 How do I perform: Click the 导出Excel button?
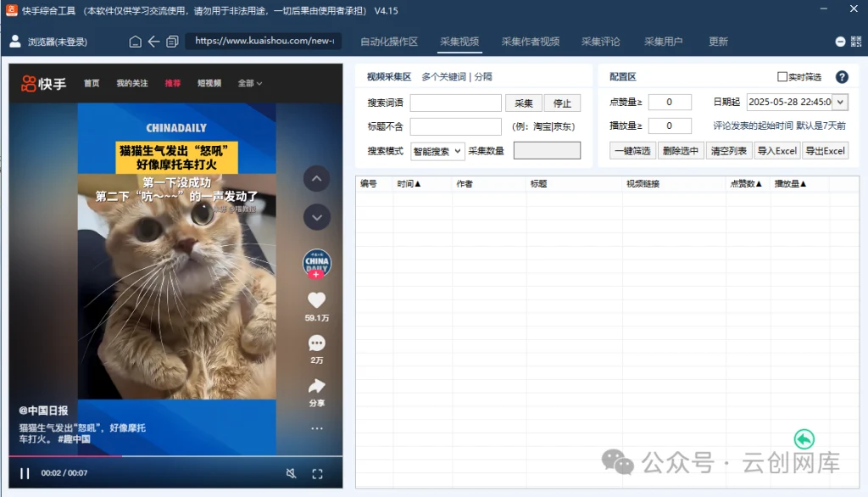click(x=825, y=151)
